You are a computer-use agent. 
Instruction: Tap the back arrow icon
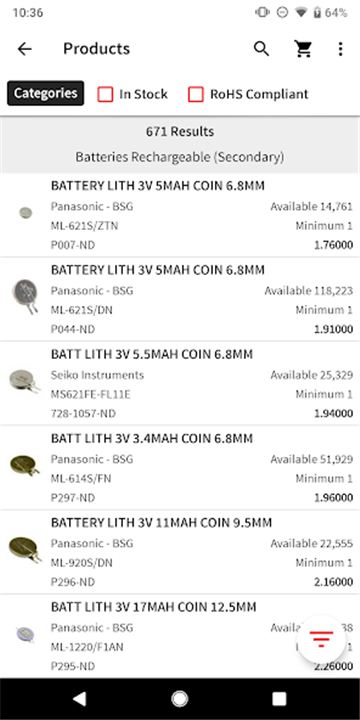pyautogui.click(x=24, y=49)
